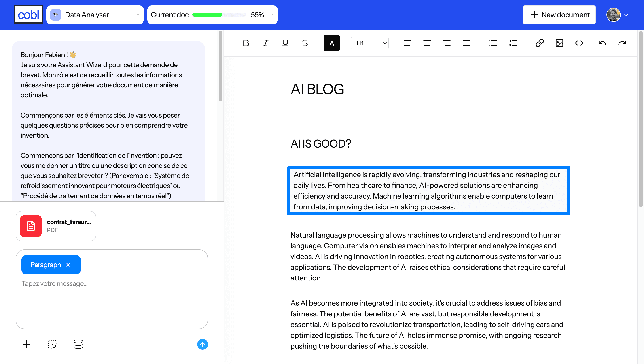Toggle strikethrough formatting
The width and height of the screenshot is (644, 364).
305,43
